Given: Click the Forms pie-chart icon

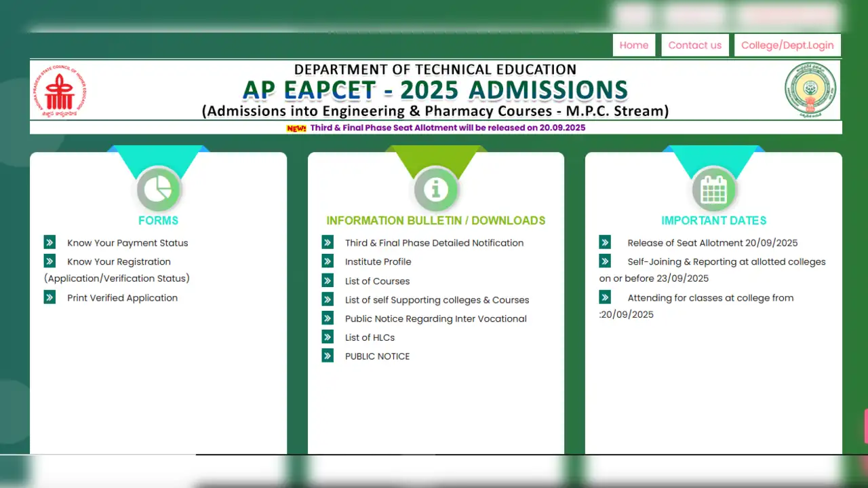Looking at the screenshot, I should [159, 189].
